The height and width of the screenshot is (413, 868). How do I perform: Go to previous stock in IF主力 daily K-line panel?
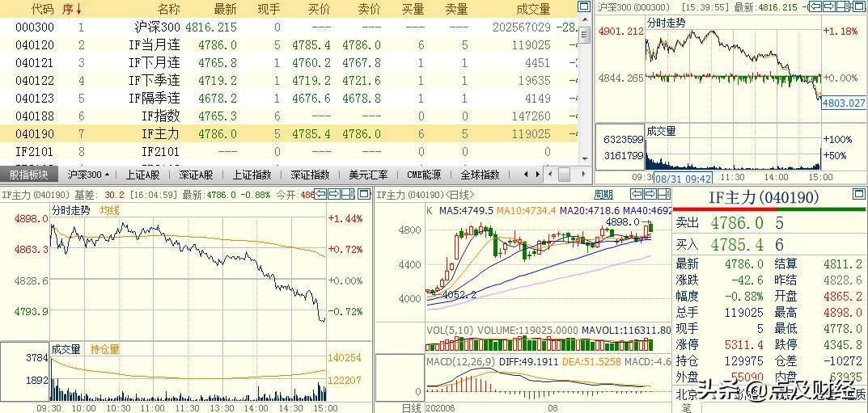click(x=637, y=194)
